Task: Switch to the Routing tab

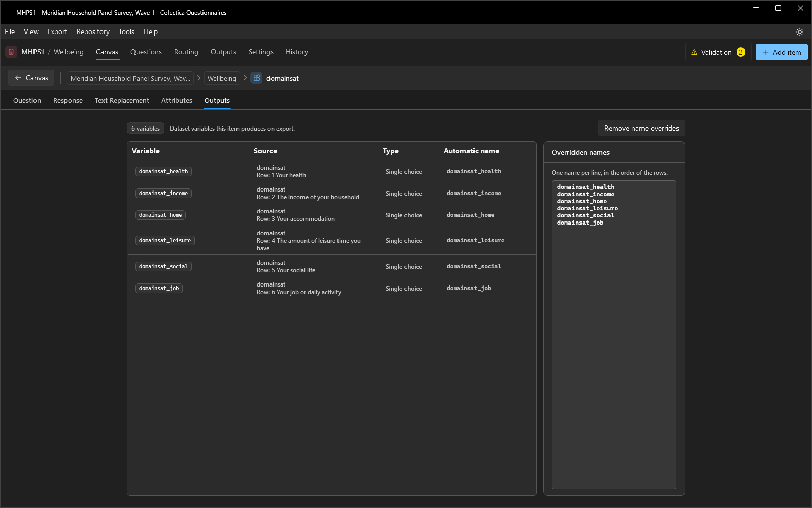Action: pyautogui.click(x=186, y=52)
